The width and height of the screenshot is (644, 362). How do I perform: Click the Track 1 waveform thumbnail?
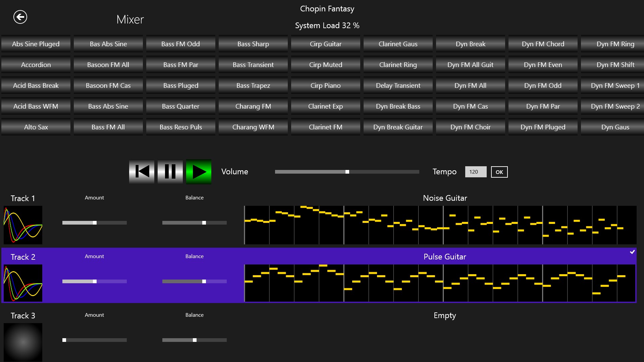(x=22, y=225)
